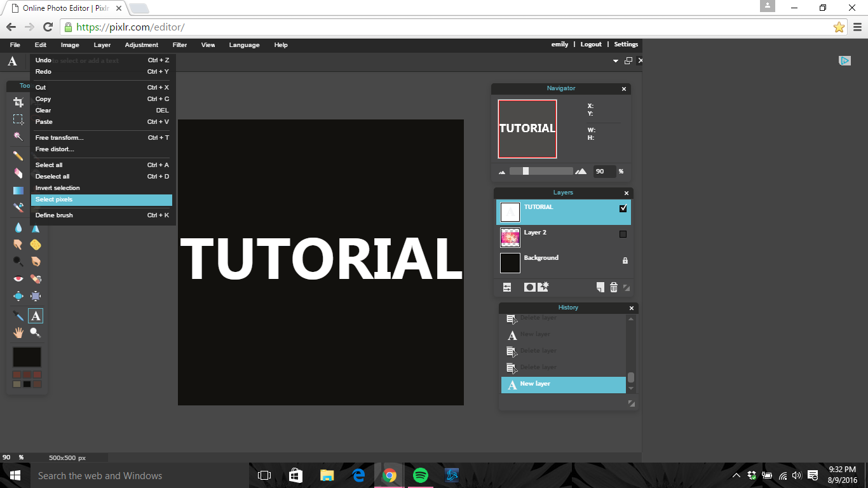Go back in browser

pos(11,27)
